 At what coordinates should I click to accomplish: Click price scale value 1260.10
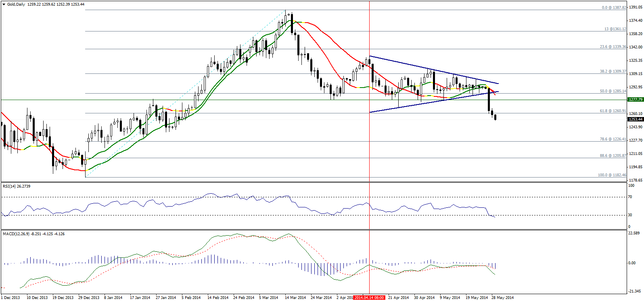636,114
